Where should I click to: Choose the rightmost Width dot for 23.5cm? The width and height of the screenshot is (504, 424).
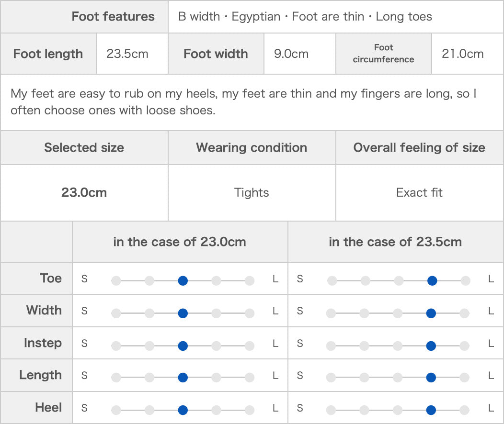point(464,313)
